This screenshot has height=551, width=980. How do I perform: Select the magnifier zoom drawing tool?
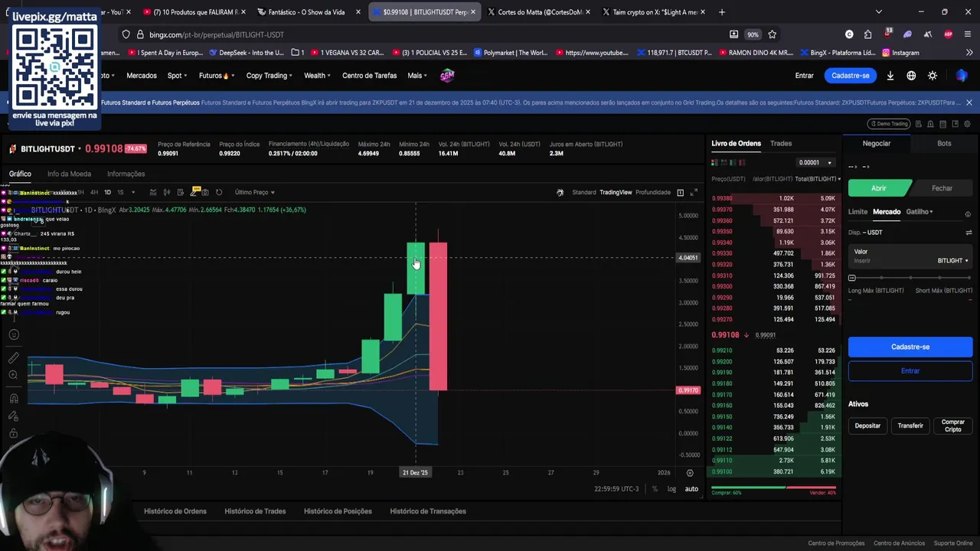14,375
